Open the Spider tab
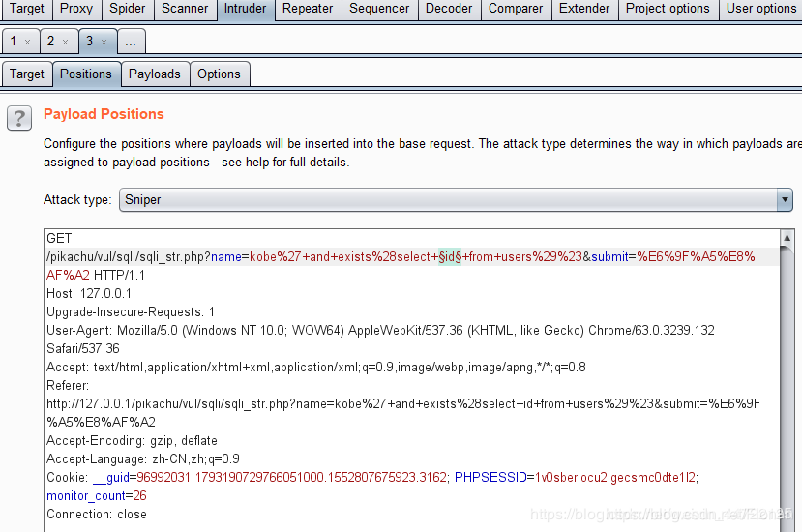 (128, 9)
